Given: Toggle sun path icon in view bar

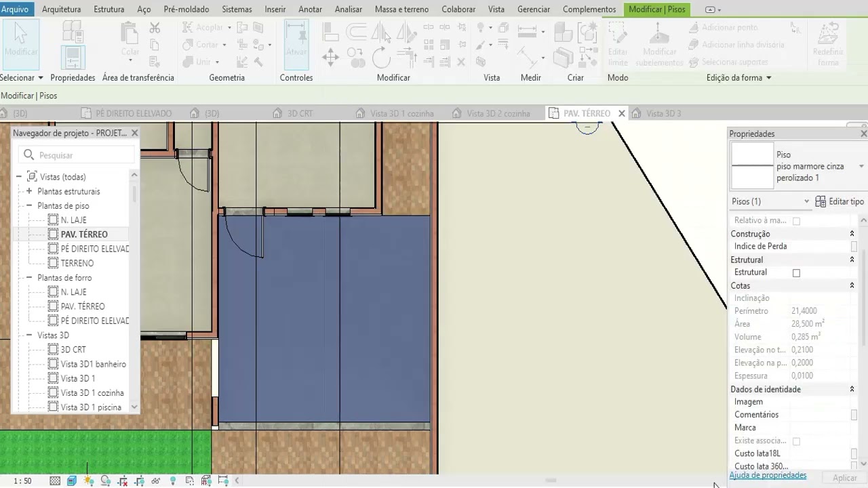Looking at the screenshot, I should (x=89, y=481).
